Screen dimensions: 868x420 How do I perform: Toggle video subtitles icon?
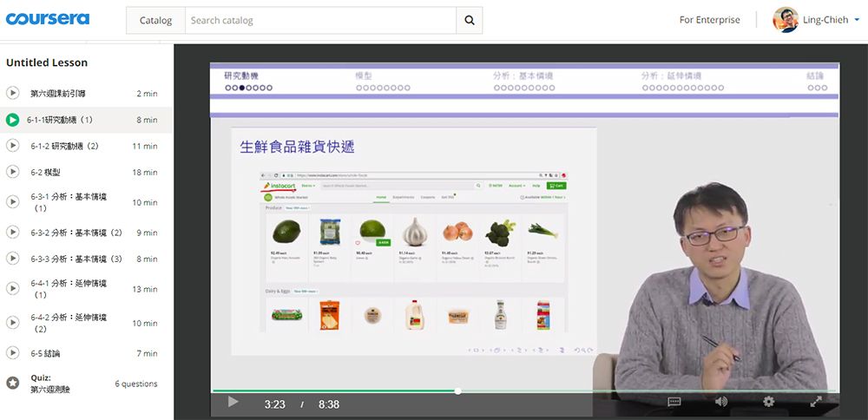click(674, 402)
